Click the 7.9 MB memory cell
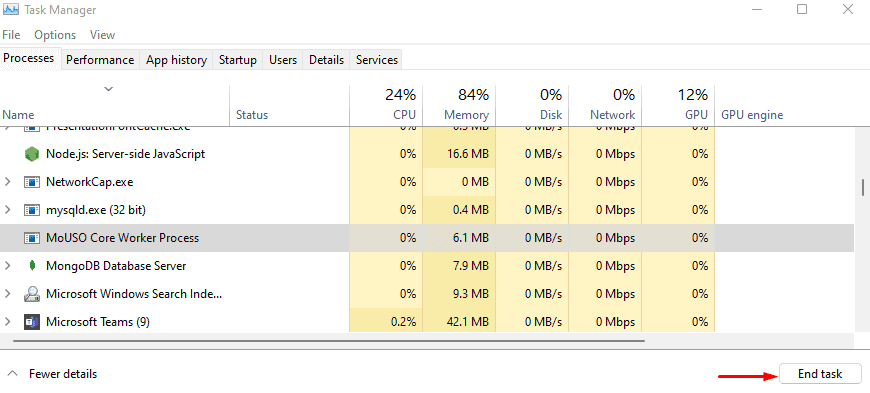870x393 pixels. click(459, 266)
